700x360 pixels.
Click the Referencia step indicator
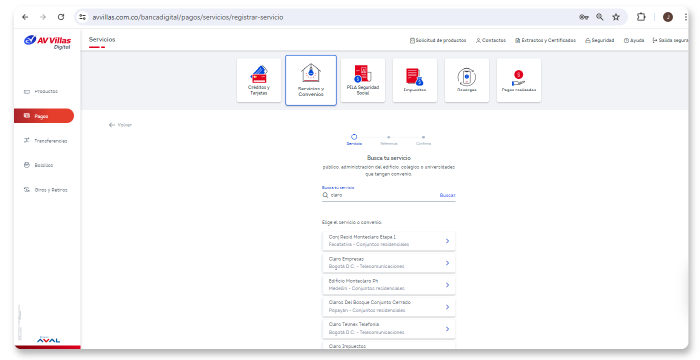click(x=388, y=140)
